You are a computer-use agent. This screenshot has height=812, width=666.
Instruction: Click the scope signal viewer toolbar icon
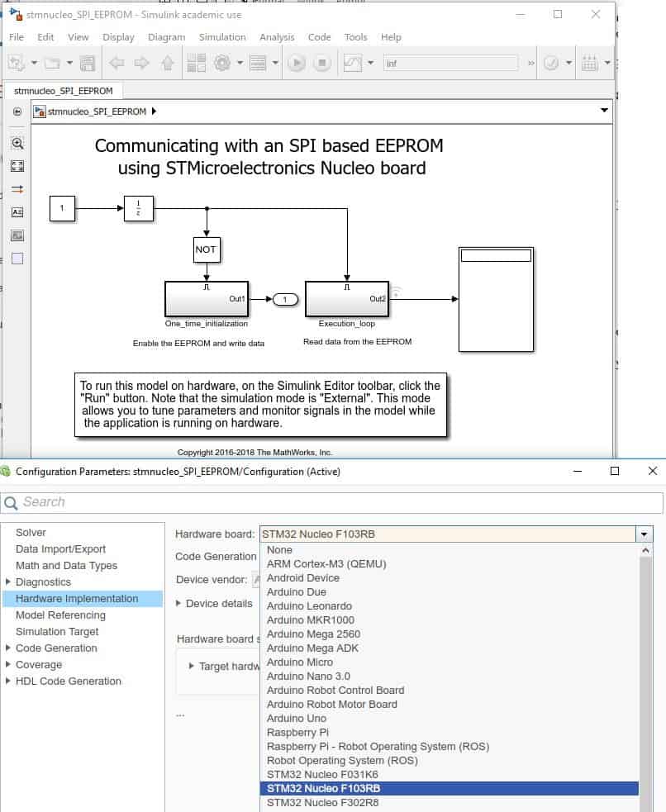point(353,63)
